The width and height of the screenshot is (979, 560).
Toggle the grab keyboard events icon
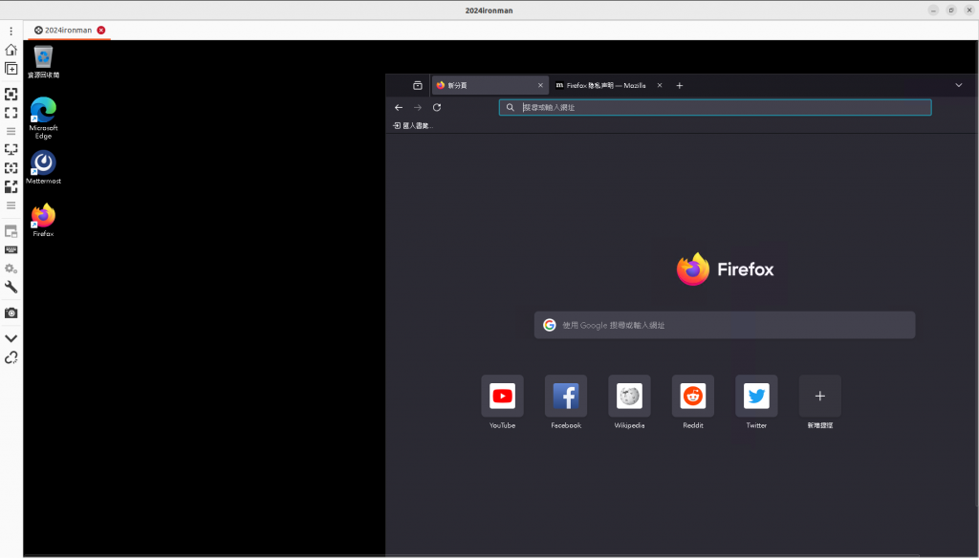pyautogui.click(x=11, y=249)
